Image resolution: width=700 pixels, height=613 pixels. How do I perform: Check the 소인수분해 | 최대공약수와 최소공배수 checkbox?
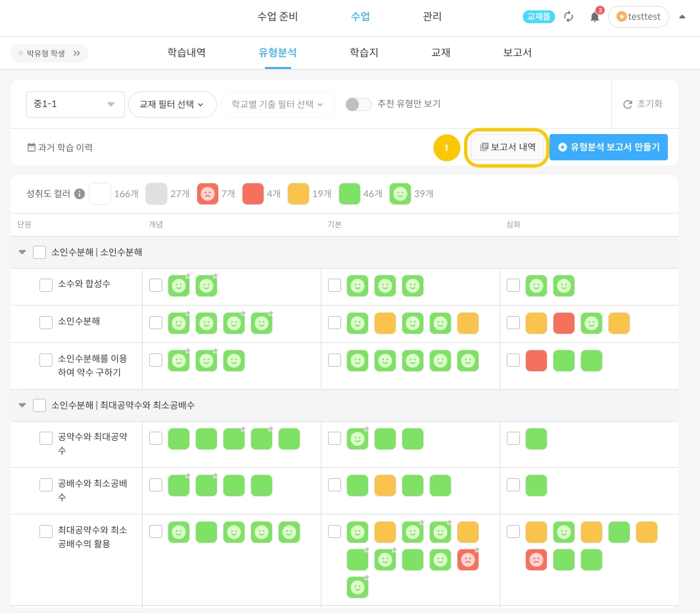coord(39,405)
